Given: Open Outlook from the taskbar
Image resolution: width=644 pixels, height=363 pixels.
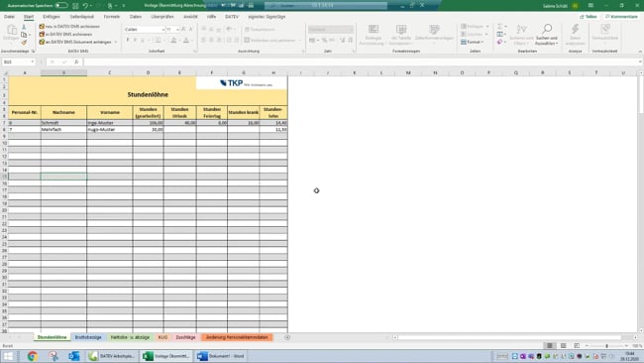Looking at the screenshot, I should click(74, 356).
